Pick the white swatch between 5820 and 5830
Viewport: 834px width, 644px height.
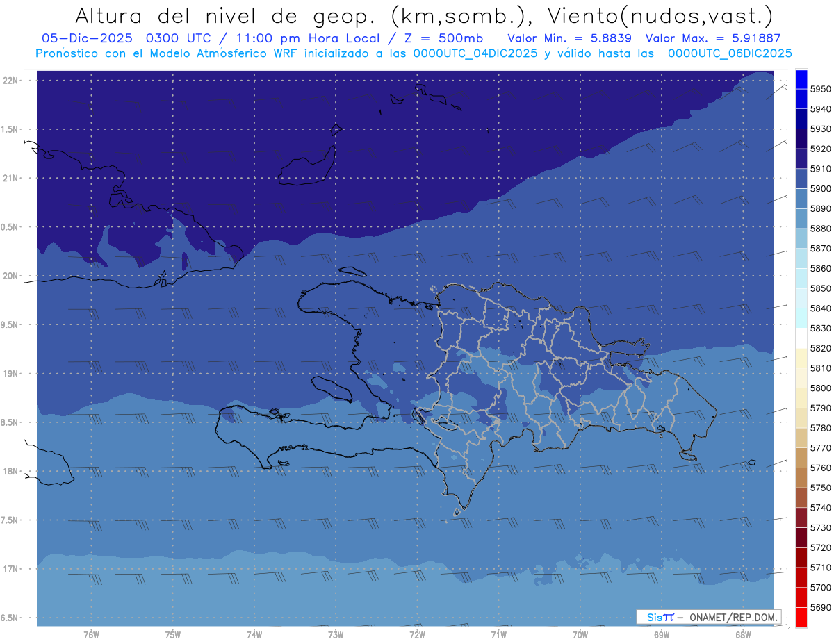[801, 338]
